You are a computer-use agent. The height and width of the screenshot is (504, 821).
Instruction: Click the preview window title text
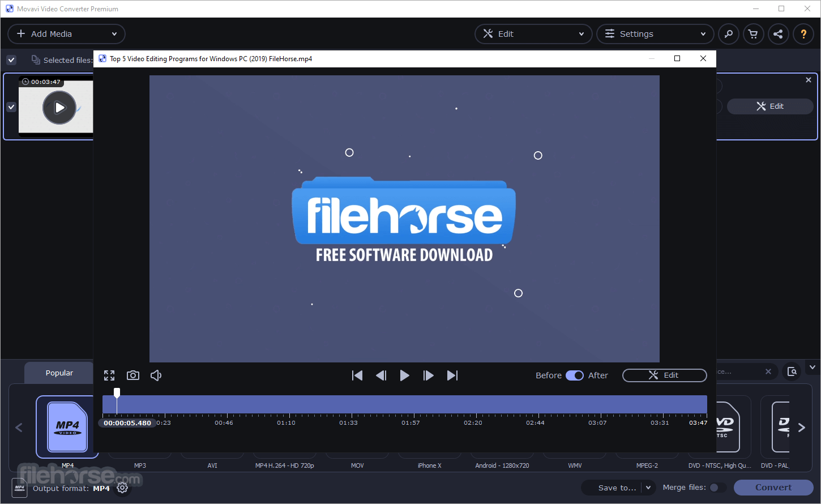211,59
